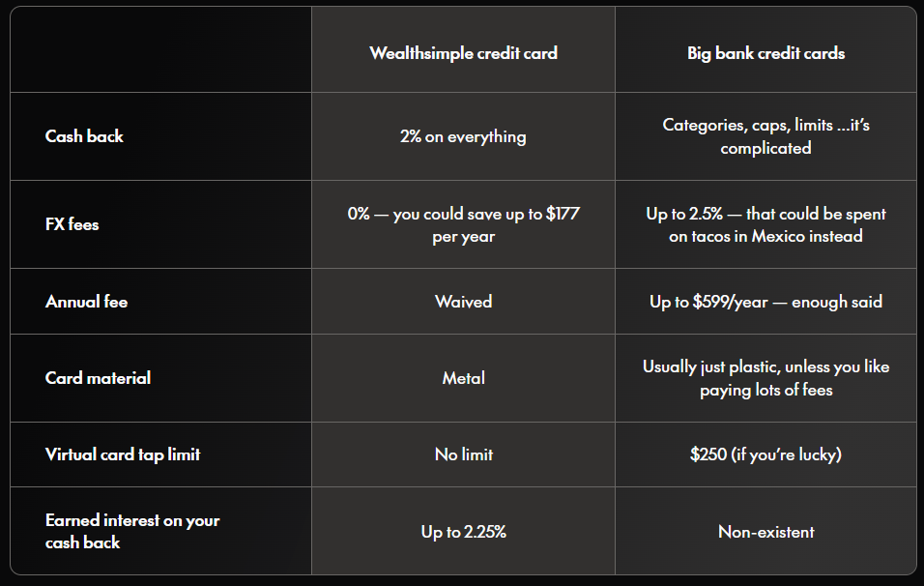Click the Big bank credit cards header
This screenshot has width=924, height=586.
click(x=765, y=53)
